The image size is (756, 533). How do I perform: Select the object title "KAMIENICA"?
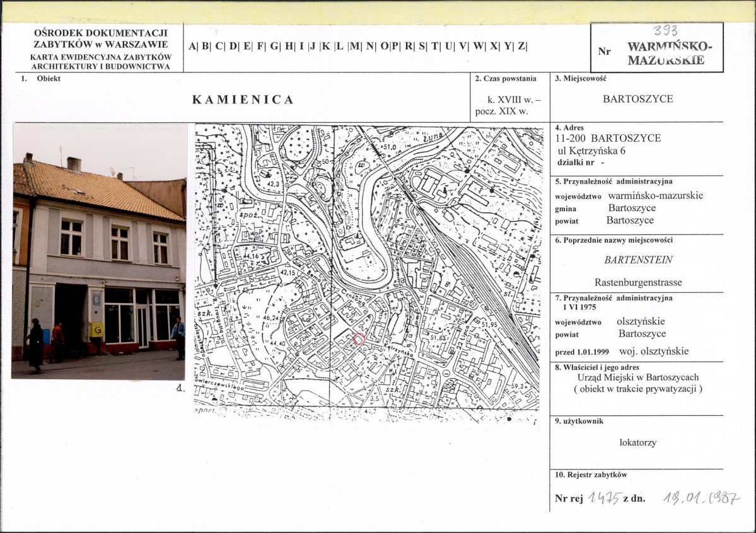[243, 100]
